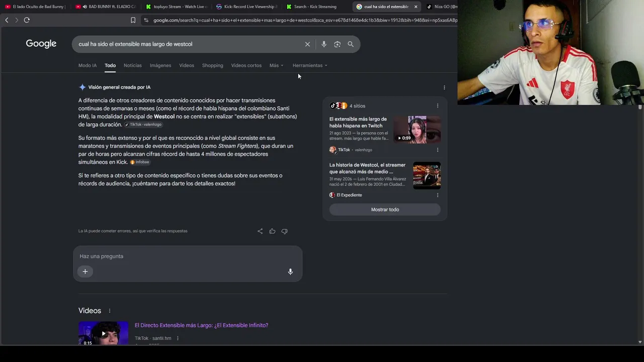Open the Videos results tab
The height and width of the screenshot is (362, 644).
[187, 65]
